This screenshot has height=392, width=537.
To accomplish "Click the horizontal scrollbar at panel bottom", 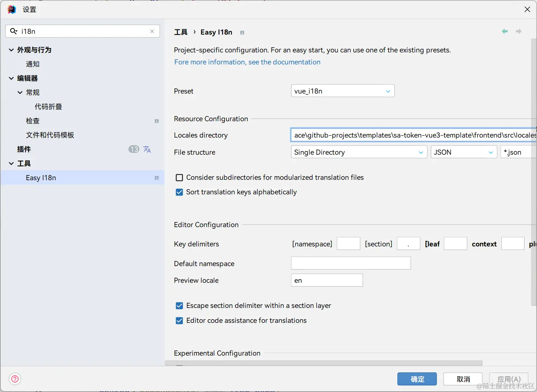I will tap(323, 363).
